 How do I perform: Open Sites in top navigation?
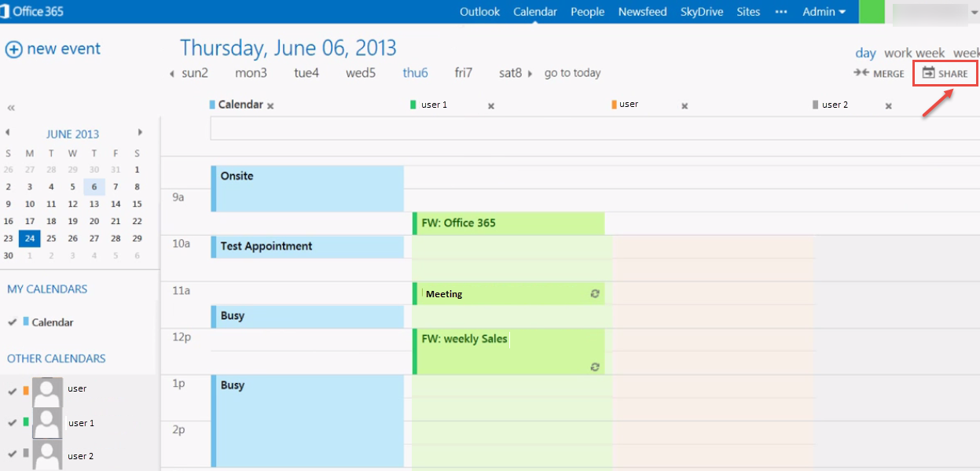click(748, 12)
